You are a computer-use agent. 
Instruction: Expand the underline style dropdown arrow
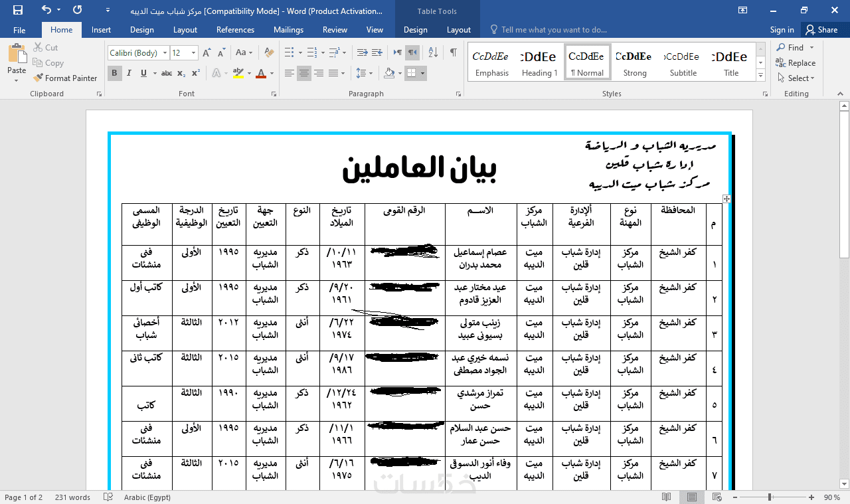[154, 73]
